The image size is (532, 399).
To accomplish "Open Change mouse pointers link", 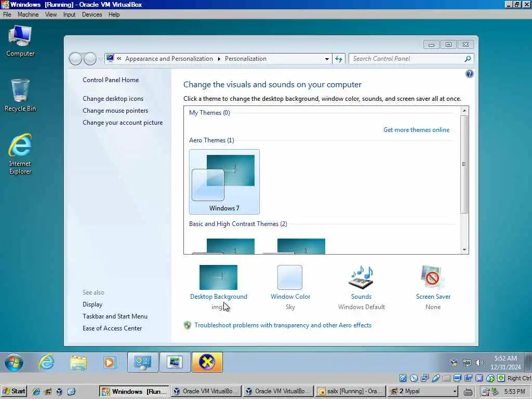I will click(115, 111).
